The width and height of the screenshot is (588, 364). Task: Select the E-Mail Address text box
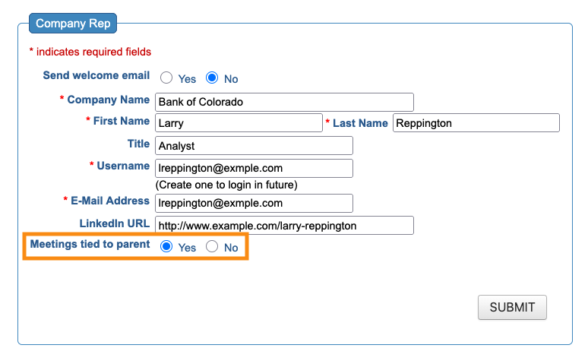coord(254,203)
